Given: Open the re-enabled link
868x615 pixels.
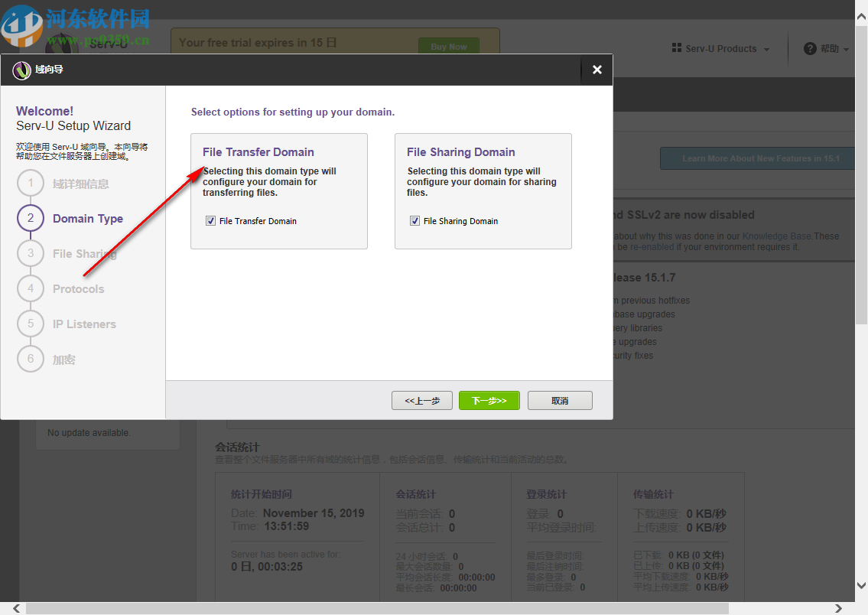Looking at the screenshot, I should tap(652, 247).
